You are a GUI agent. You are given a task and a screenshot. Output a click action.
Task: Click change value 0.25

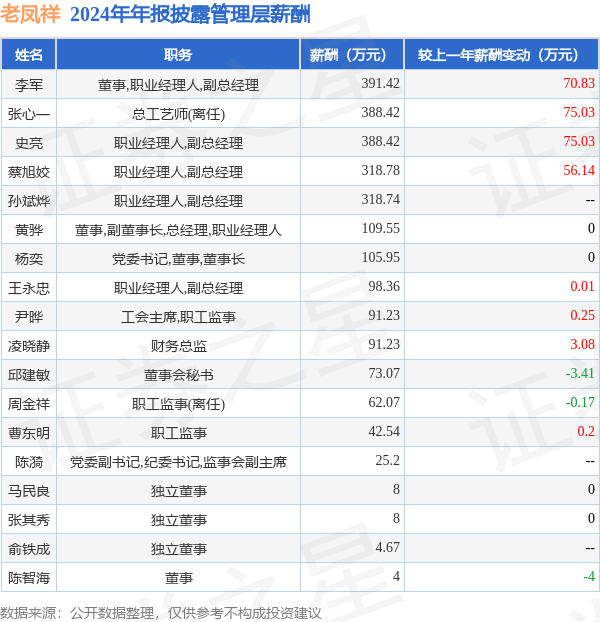pyautogui.click(x=582, y=315)
